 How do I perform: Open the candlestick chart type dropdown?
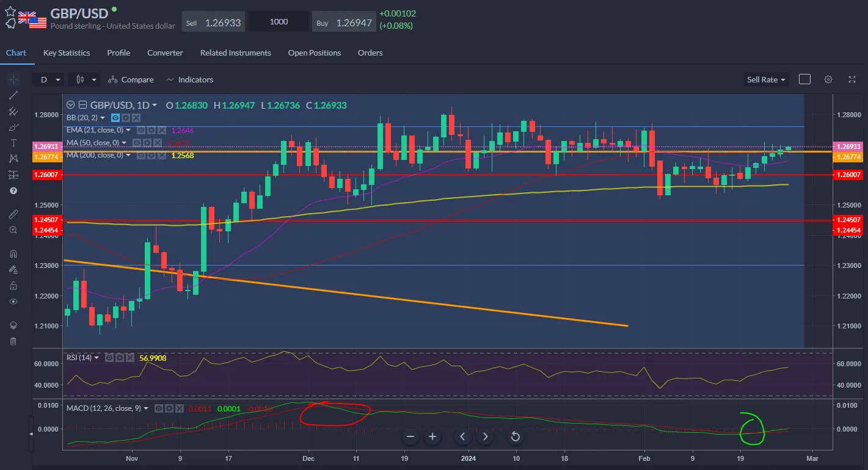pyautogui.click(x=84, y=79)
